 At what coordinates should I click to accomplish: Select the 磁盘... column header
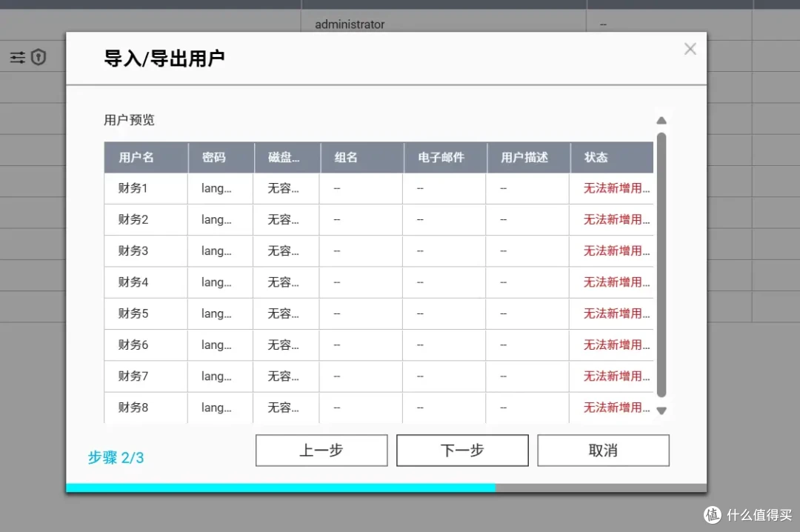coord(287,157)
